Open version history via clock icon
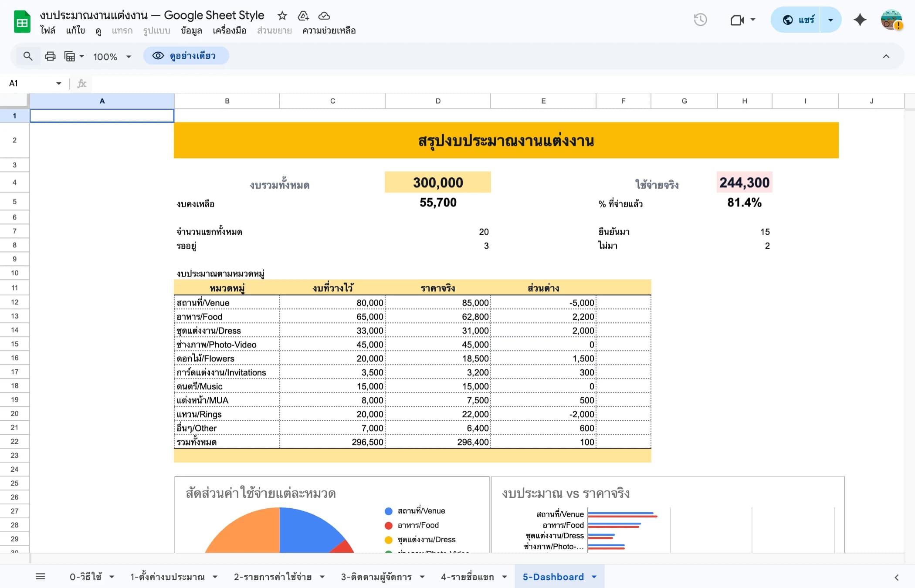The height and width of the screenshot is (588, 915). tap(701, 20)
